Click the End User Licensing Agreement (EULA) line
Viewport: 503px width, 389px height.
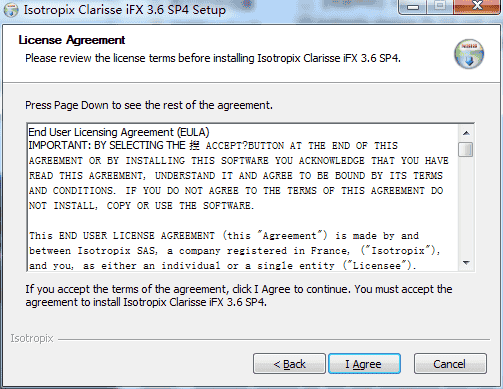tap(119, 132)
